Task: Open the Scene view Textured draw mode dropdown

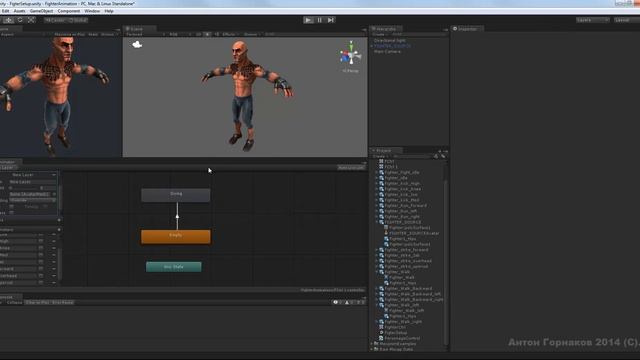Action: 145,35
